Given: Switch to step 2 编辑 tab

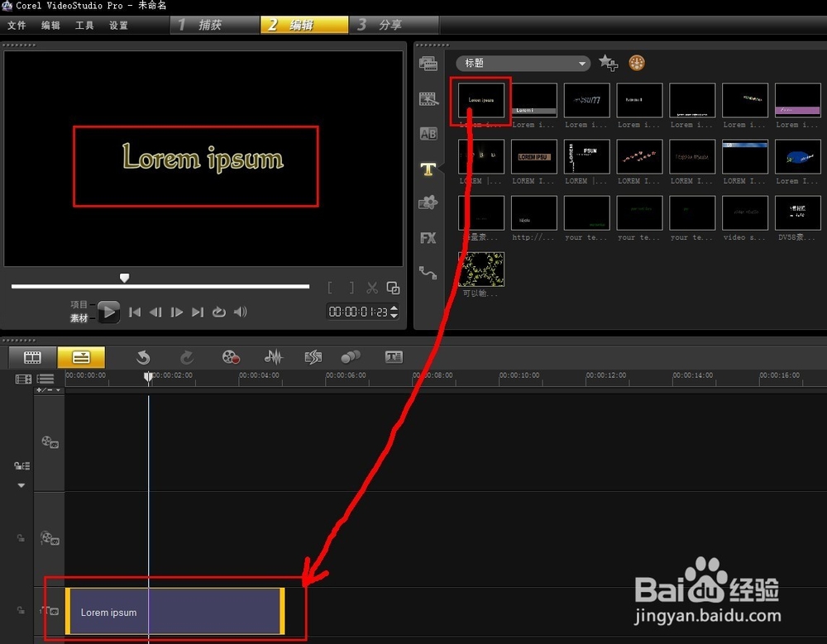Looking at the screenshot, I should click(304, 25).
